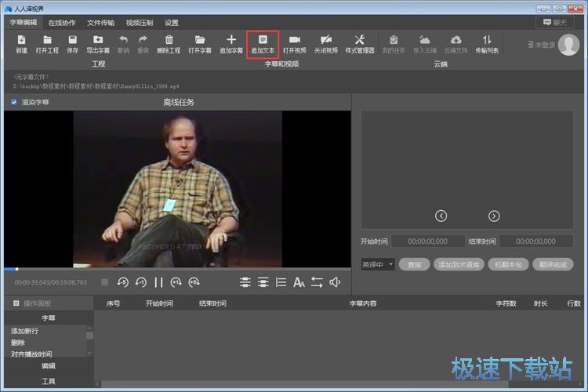Image resolution: width=588 pixels, height=392 pixels.
Task: Open the 传输列表 transfer list
Action: (x=487, y=44)
